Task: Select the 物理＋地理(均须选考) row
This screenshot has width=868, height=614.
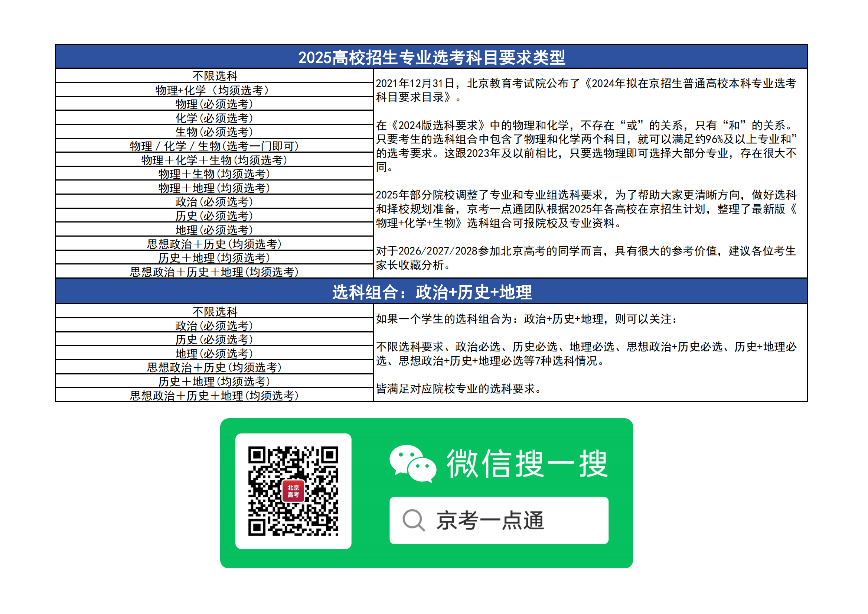Action: (214, 188)
